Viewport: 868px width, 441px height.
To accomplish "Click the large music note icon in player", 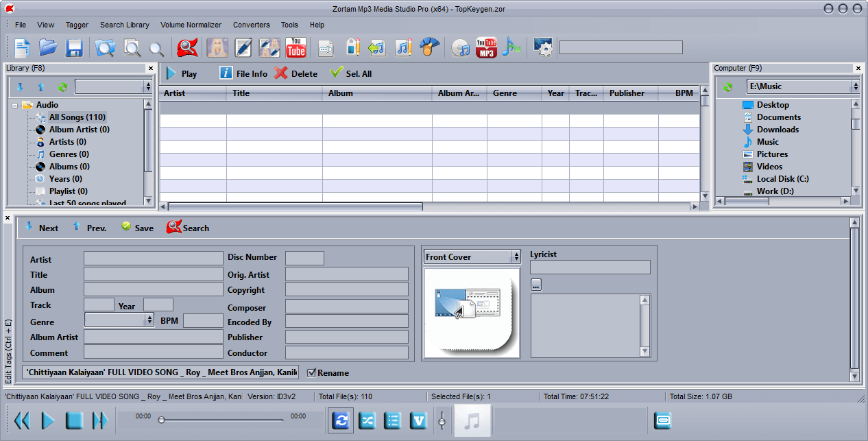I will coord(472,420).
